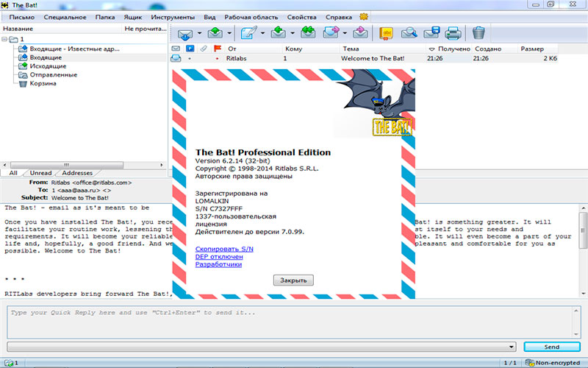This screenshot has width=588, height=368.
Task: Click the blue parked column header icon
Action: pos(190,49)
